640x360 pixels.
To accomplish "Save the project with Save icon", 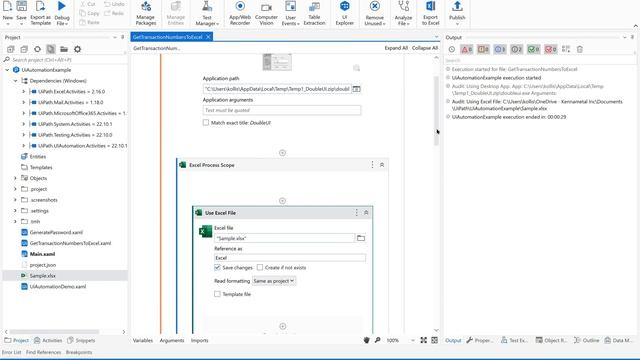I will (x=21, y=7).
